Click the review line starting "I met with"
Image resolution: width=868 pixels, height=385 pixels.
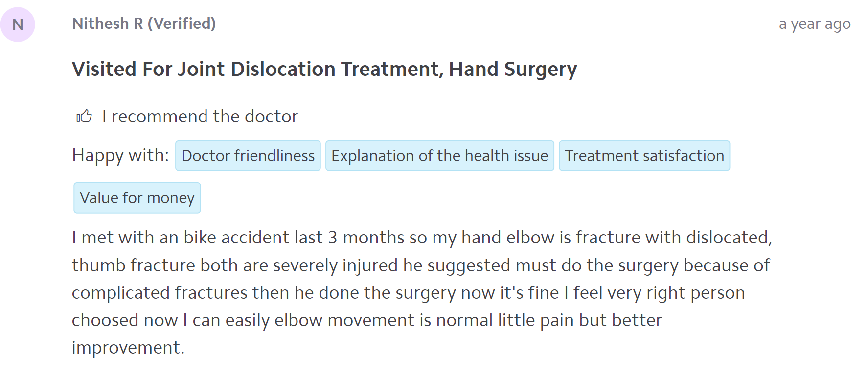tap(421, 238)
